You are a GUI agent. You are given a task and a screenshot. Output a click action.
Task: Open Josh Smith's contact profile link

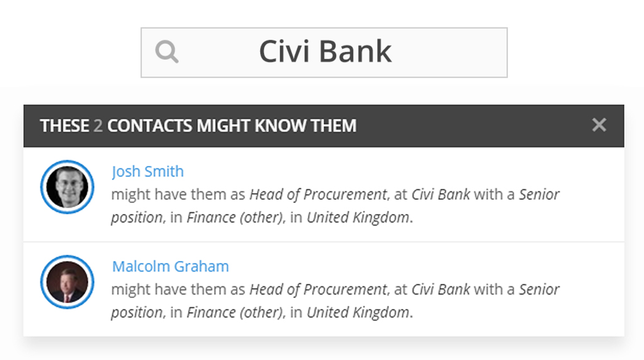[148, 171]
